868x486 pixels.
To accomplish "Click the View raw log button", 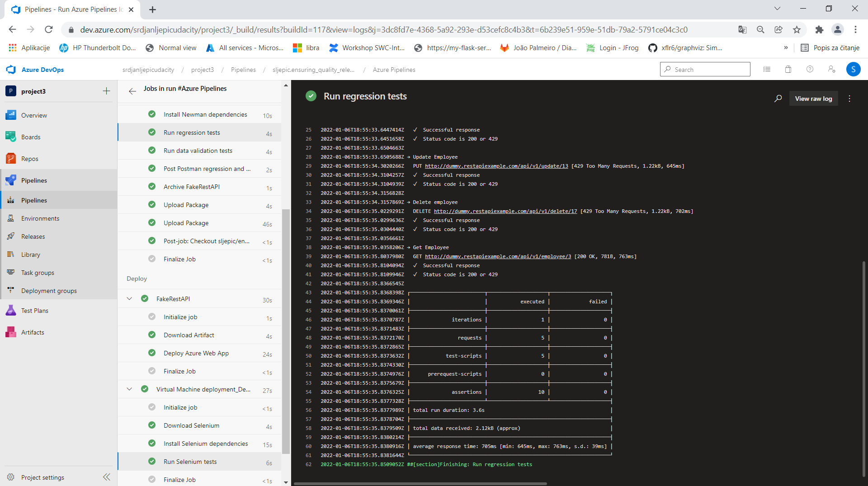I will [x=813, y=98].
